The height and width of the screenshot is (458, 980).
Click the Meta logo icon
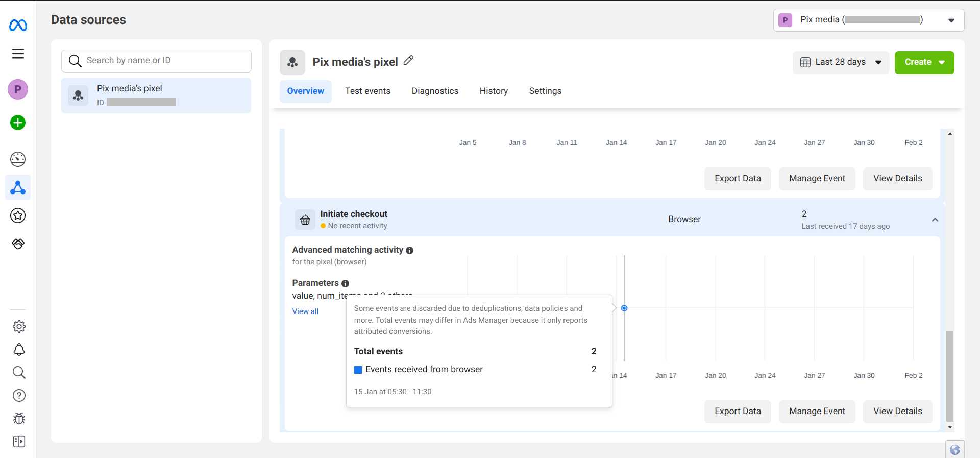(x=18, y=25)
